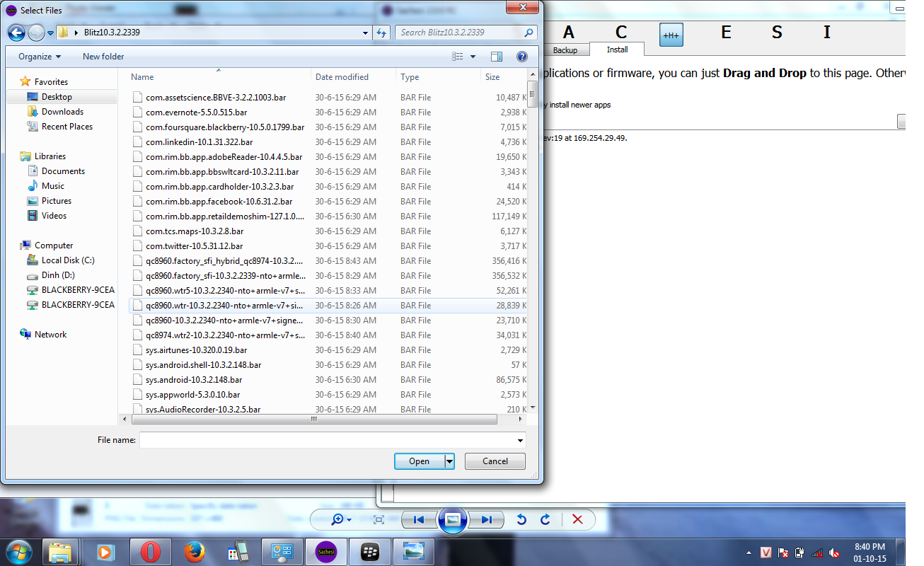Toggle the preview pane icon
The width and height of the screenshot is (924, 566).
[x=497, y=57]
